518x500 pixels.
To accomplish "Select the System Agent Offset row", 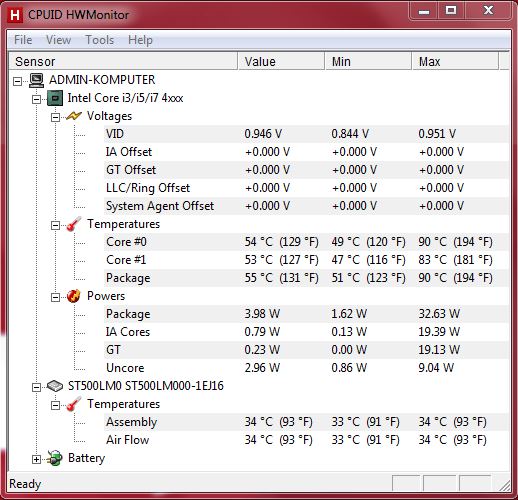I will [307, 206].
